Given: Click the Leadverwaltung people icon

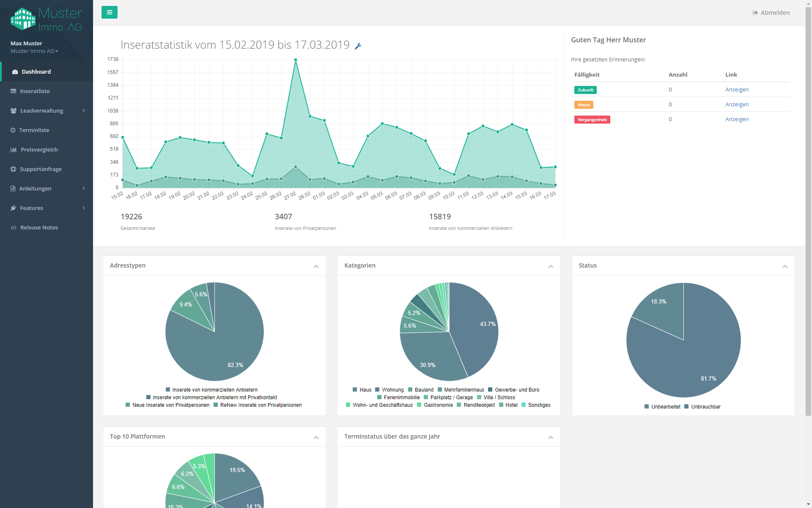Looking at the screenshot, I should click(x=14, y=111).
